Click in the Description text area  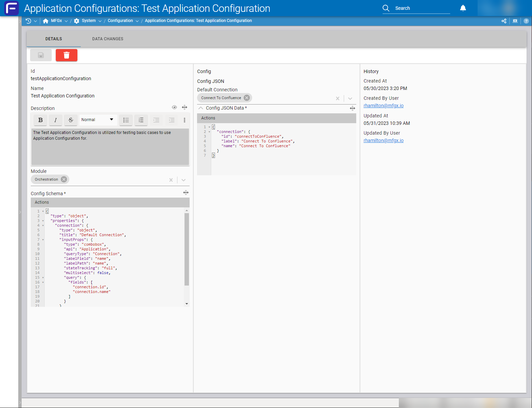(110, 147)
